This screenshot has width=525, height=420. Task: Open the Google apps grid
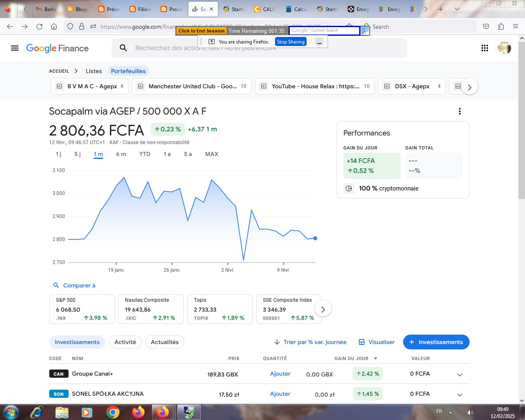pyautogui.click(x=485, y=48)
